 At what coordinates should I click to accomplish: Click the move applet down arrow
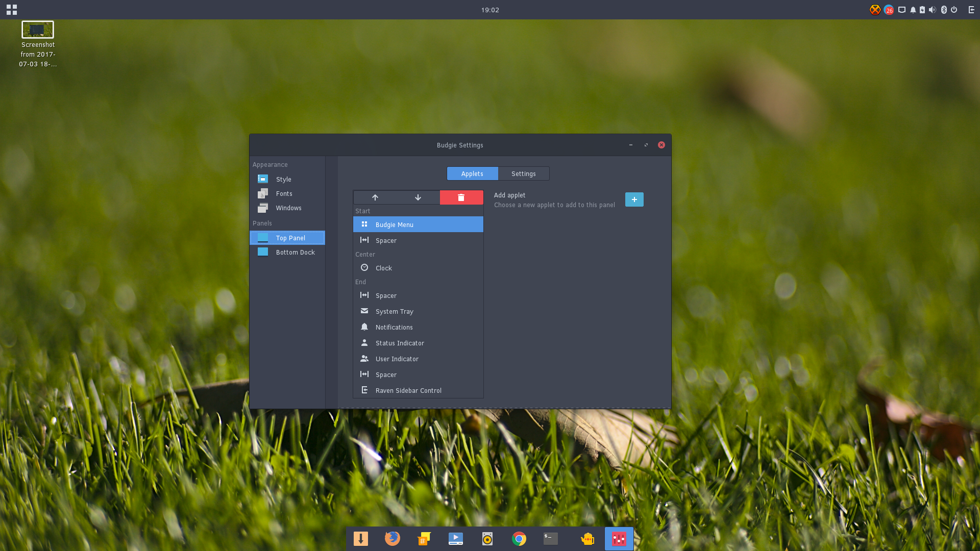click(x=418, y=197)
